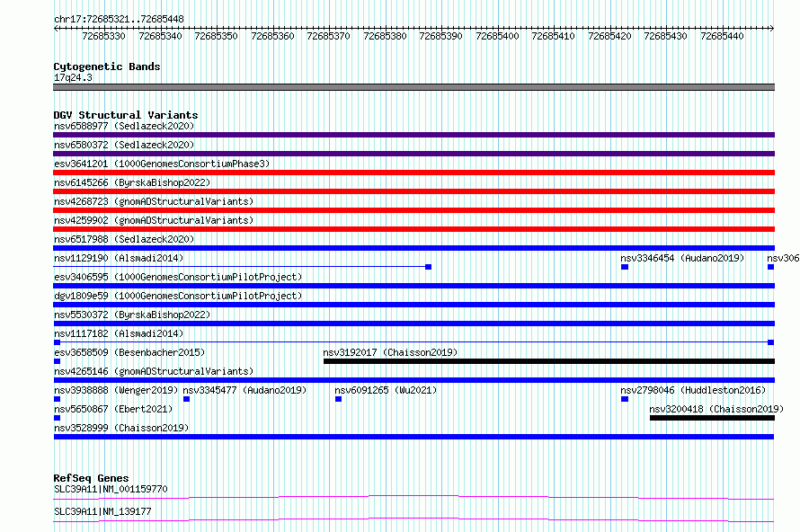Click the pink line of SLC39A11|NM_139177
800x532 pixels.
413,519
